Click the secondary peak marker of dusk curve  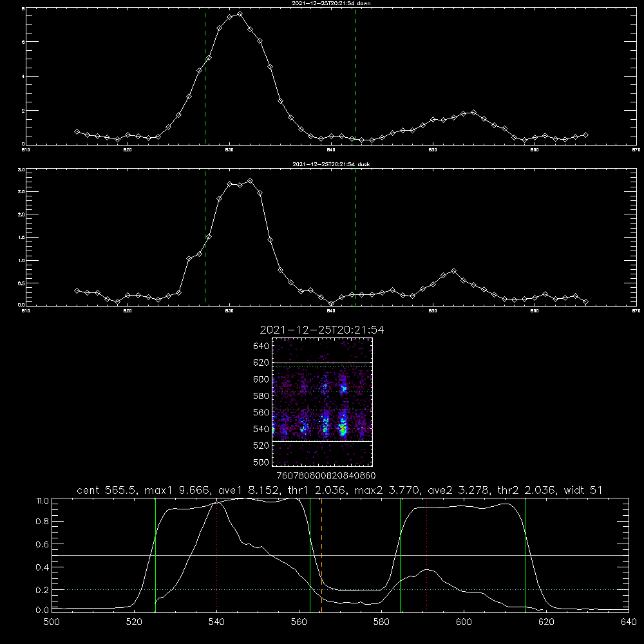453,270
